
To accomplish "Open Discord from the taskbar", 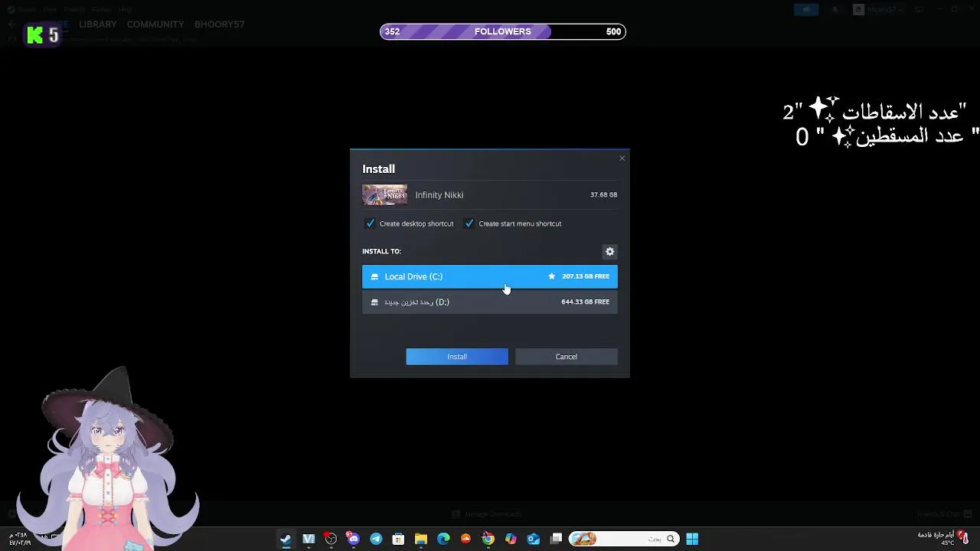I will 353,539.
